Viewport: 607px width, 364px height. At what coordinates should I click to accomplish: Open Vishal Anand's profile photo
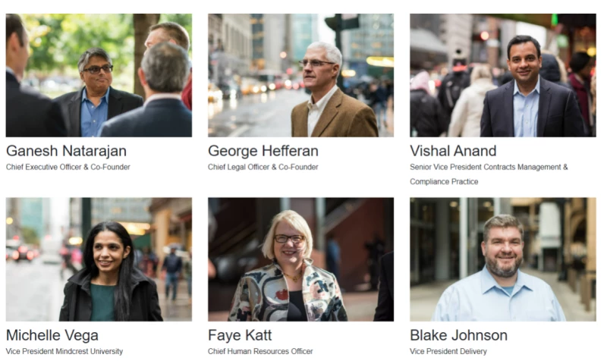click(x=503, y=75)
